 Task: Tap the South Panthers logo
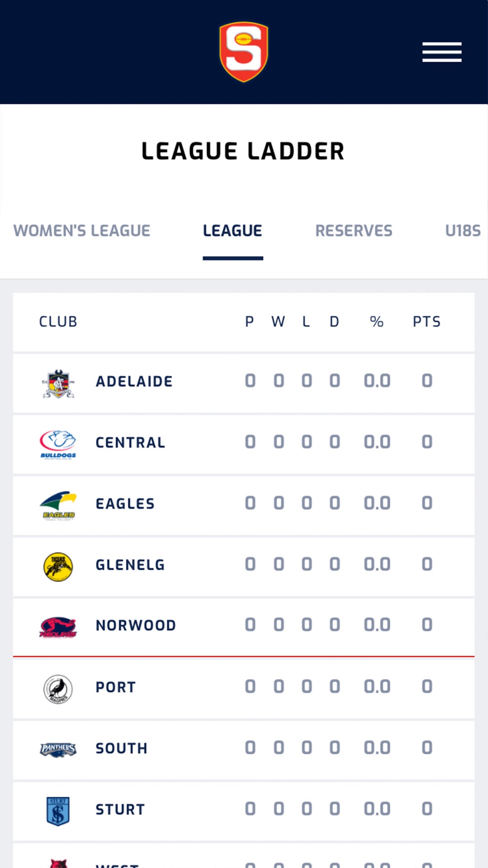point(58,749)
